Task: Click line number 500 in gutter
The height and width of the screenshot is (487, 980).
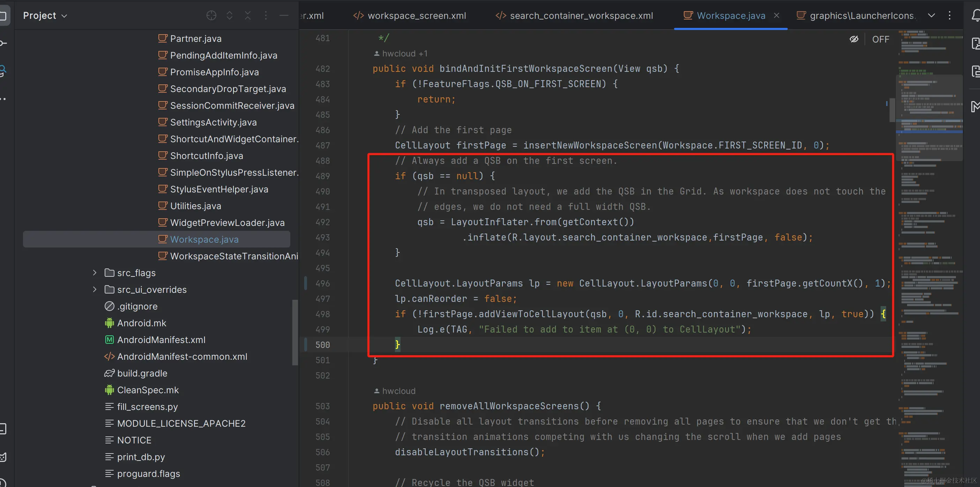Action: point(323,345)
